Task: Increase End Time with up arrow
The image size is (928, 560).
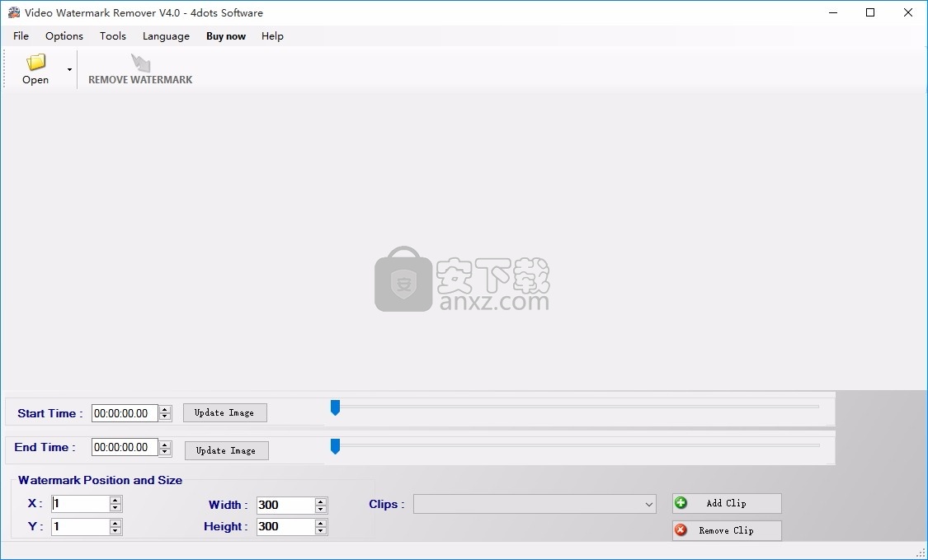Action: click(x=165, y=444)
